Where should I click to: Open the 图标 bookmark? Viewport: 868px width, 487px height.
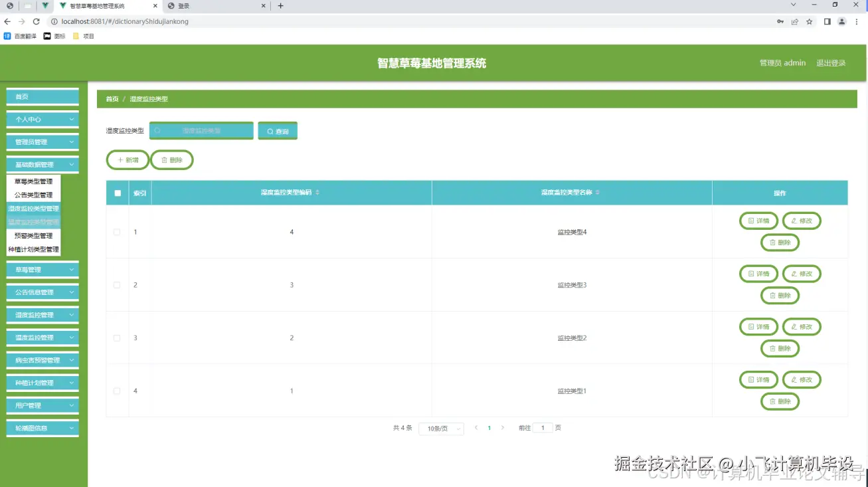coord(54,36)
